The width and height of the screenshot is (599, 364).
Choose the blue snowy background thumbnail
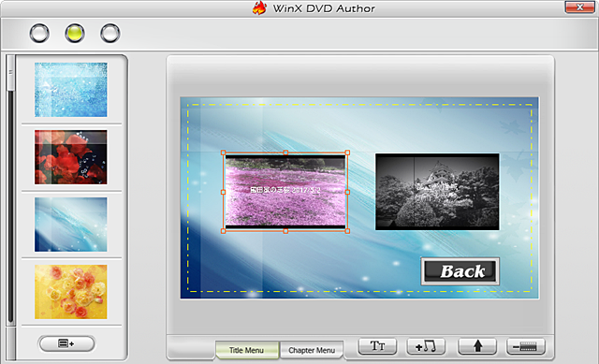point(71,90)
